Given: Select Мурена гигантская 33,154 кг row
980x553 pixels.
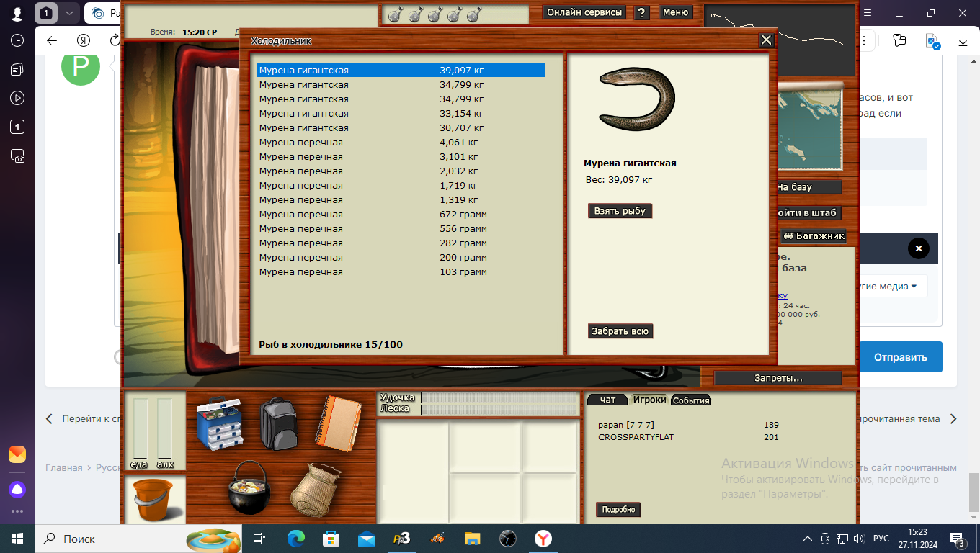Looking at the screenshot, I should pyautogui.click(x=401, y=113).
